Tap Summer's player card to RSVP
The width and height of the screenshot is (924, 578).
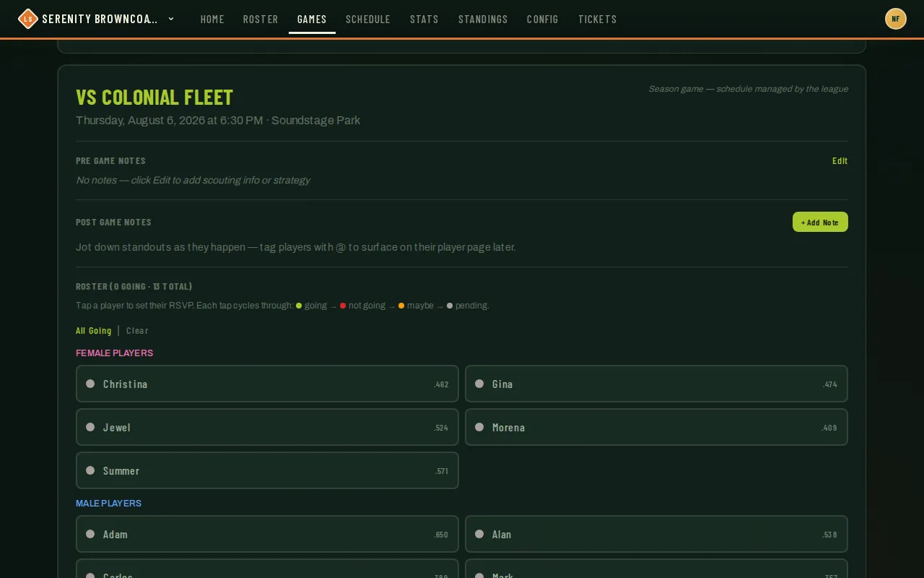point(267,470)
